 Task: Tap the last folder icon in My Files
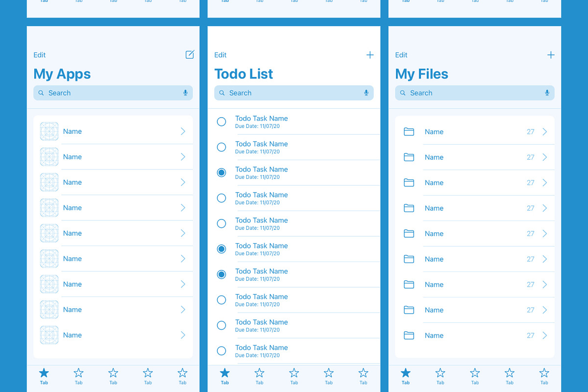[409, 335]
